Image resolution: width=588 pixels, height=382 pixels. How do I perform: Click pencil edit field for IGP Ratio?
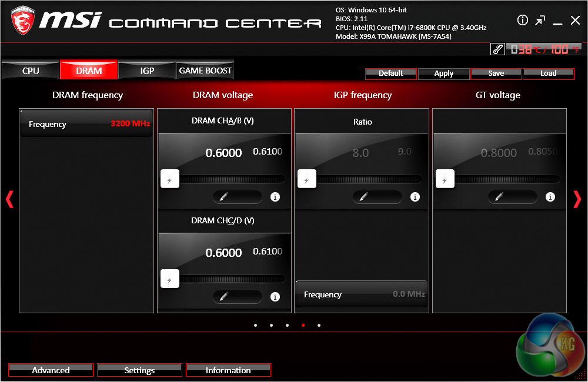click(377, 197)
